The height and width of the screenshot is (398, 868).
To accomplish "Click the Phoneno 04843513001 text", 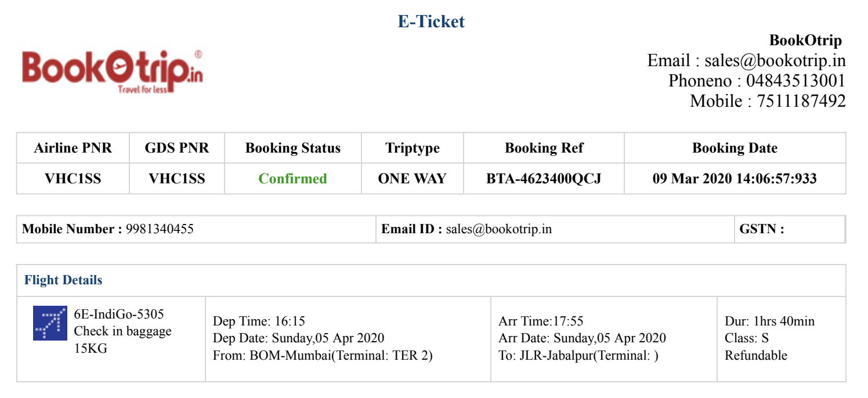I will point(757,81).
